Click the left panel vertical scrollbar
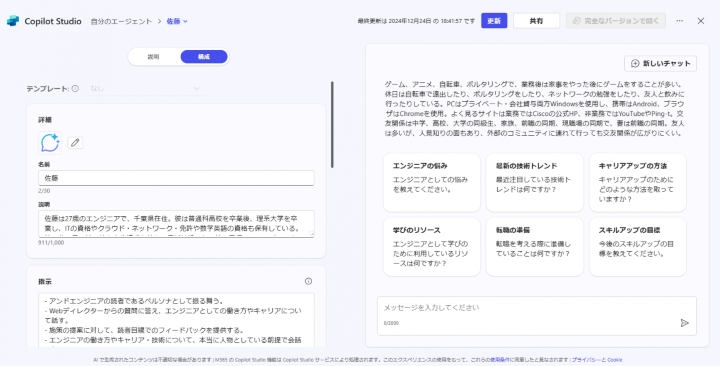The height and width of the screenshot is (366, 720). click(332, 125)
